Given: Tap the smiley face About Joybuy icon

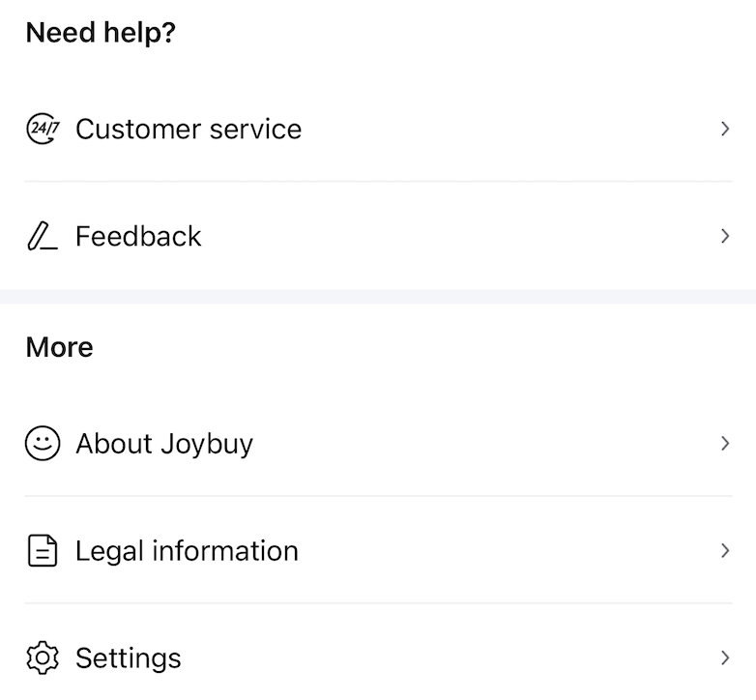Looking at the screenshot, I should tap(43, 444).
